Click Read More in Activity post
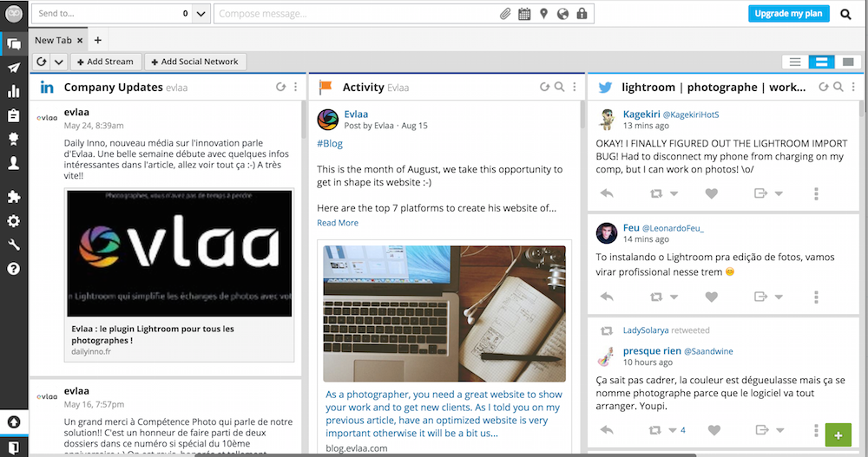 click(338, 222)
